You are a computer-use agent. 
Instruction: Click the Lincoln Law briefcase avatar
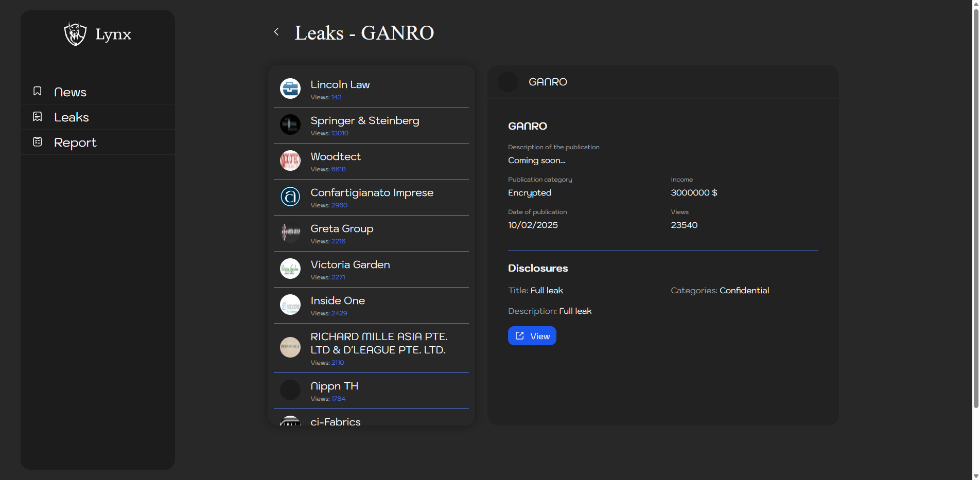(x=290, y=88)
